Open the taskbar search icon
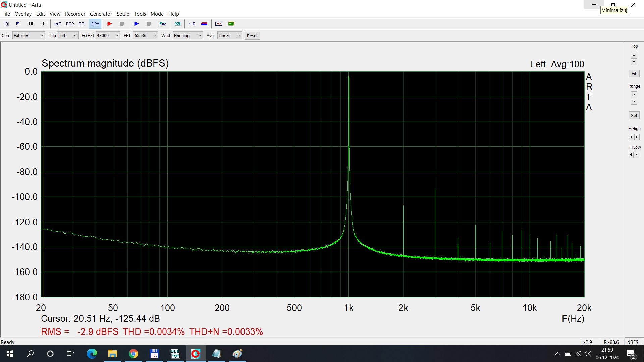This screenshot has height=362, width=644. (x=30, y=354)
